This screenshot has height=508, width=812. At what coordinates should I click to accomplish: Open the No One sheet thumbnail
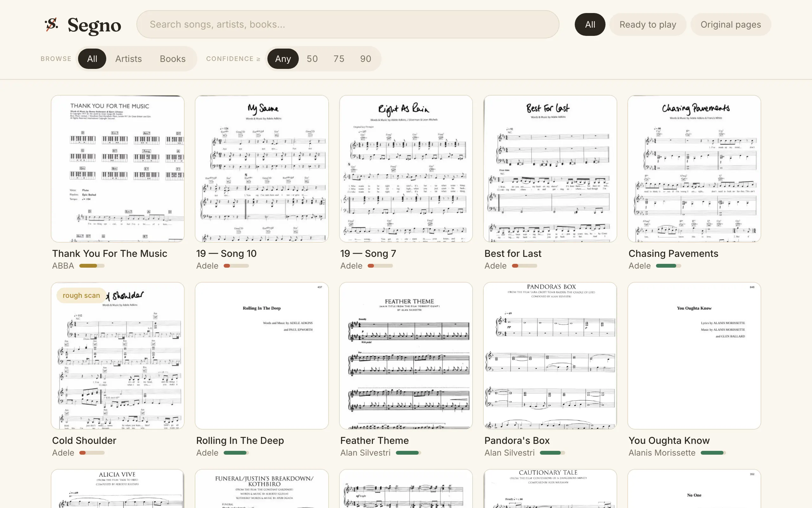pyautogui.click(x=694, y=489)
